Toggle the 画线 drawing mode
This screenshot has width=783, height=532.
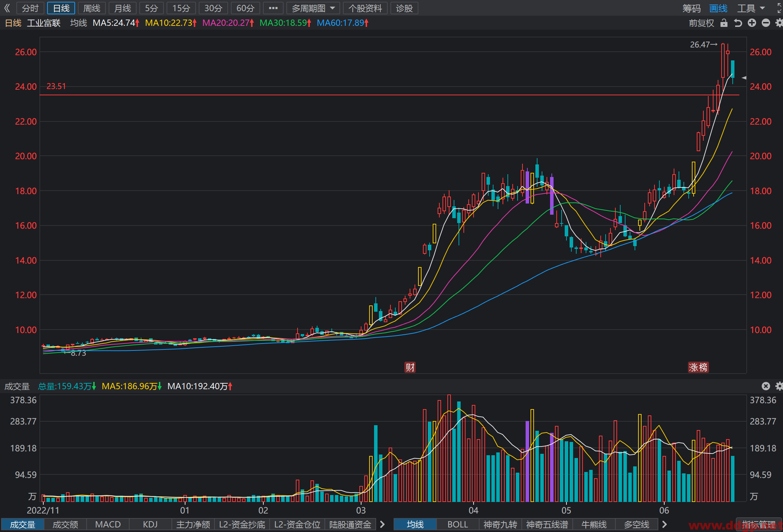pyautogui.click(x=718, y=8)
